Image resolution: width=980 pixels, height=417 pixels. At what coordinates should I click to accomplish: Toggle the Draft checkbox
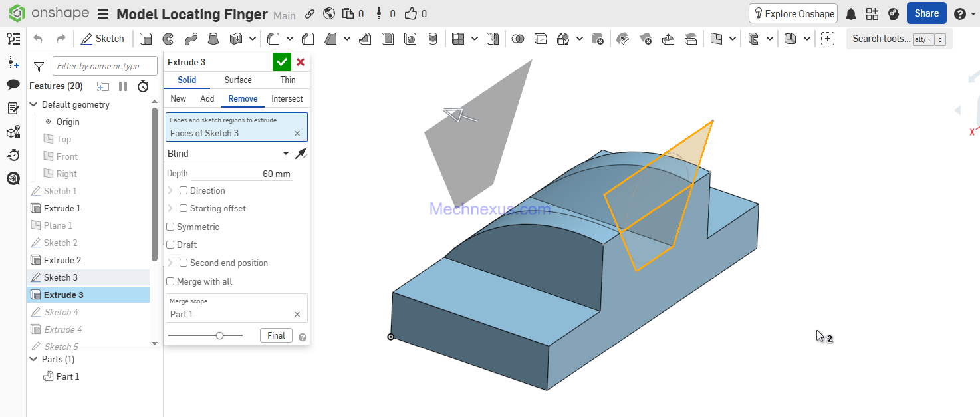pyautogui.click(x=170, y=245)
